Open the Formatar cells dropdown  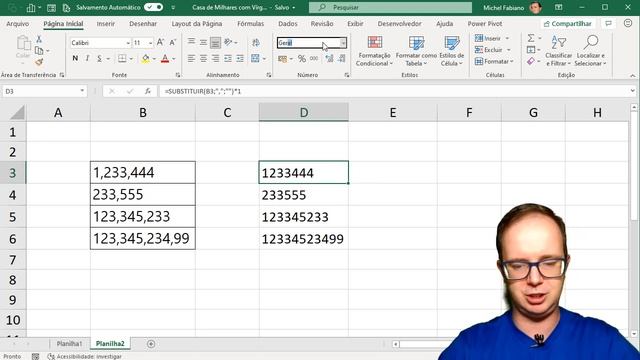[494, 62]
